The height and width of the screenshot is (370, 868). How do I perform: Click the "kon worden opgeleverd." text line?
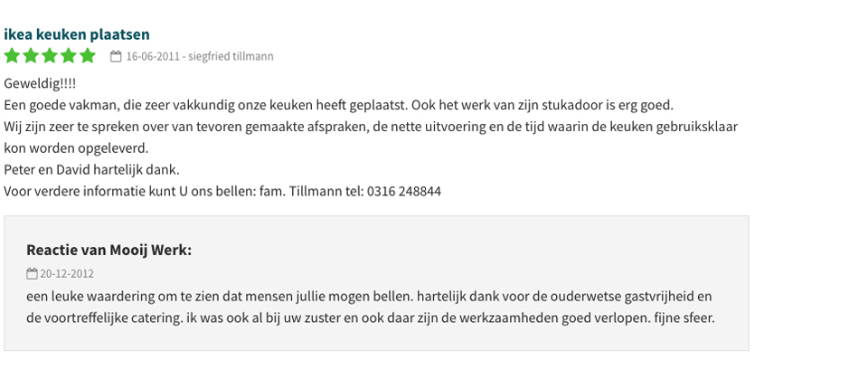[76, 148]
